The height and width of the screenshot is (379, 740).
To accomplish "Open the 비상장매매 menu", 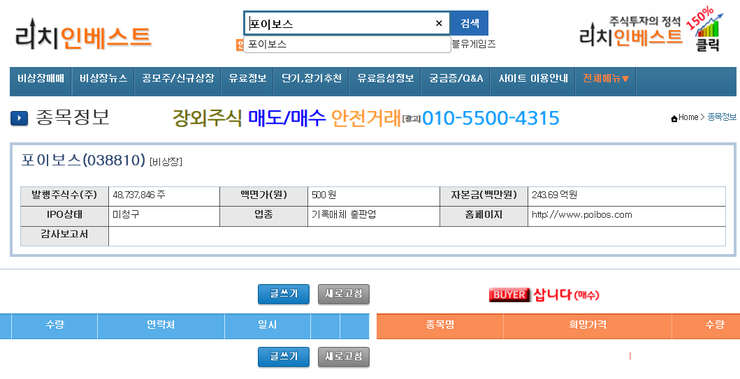I will [x=41, y=78].
